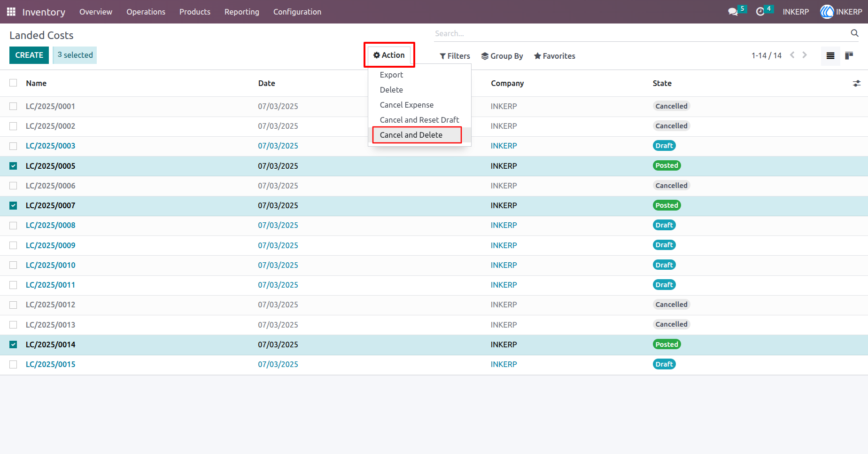Toggle the select-all checkbox in header
The width and height of the screenshot is (868, 454).
coord(13,83)
